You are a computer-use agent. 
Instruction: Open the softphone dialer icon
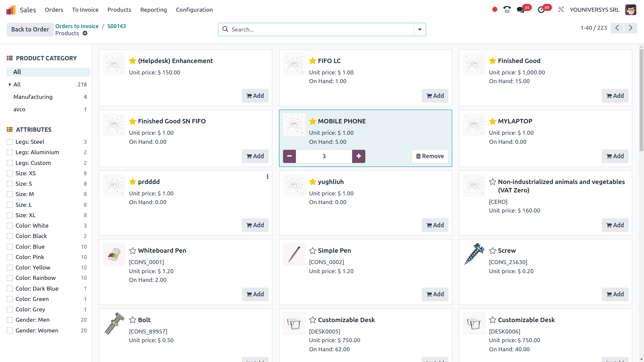point(507,9)
